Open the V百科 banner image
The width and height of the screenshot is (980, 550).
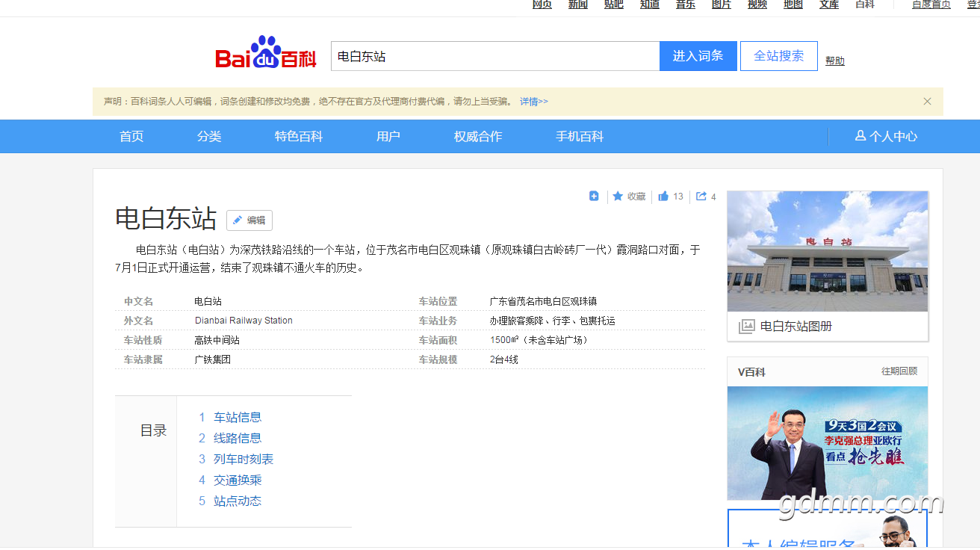828,443
